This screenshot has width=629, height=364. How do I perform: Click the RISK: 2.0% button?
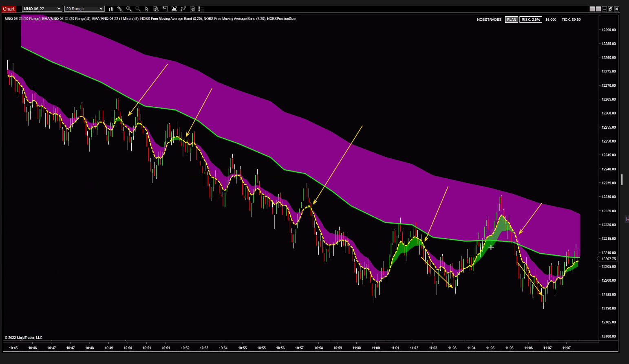tap(530, 20)
